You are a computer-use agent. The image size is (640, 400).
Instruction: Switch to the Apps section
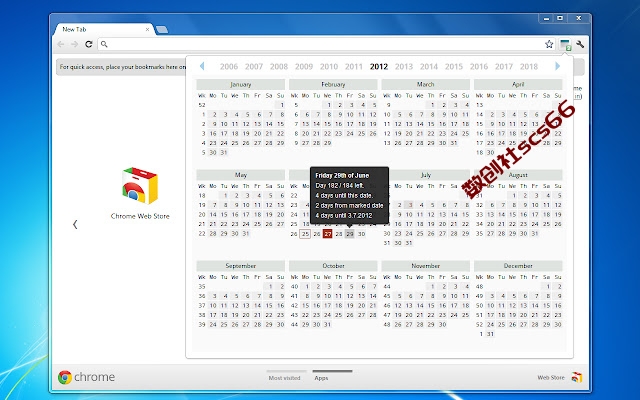click(x=321, y=378)
